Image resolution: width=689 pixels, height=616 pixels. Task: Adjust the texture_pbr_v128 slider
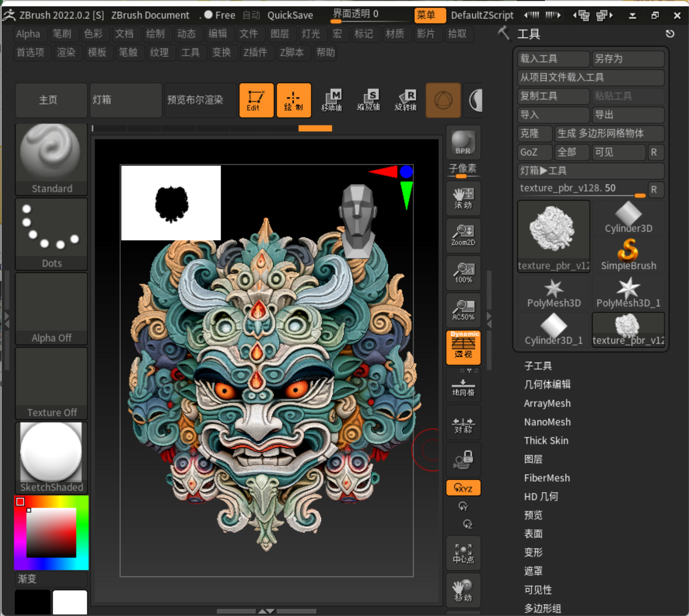tap(583, 189)
